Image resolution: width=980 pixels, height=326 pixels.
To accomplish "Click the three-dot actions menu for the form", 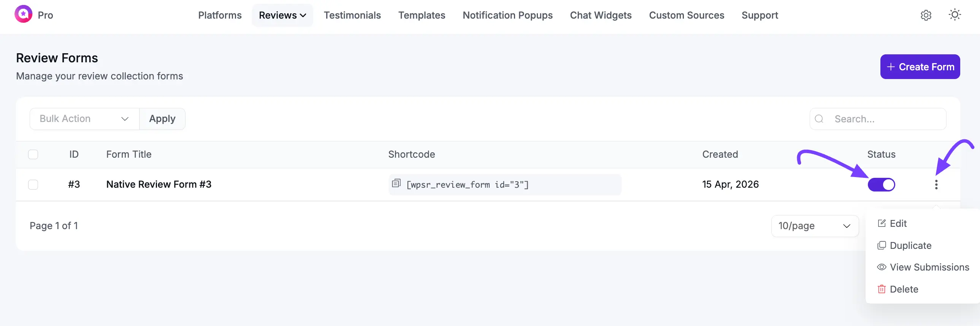I will [x=937, y=185].
